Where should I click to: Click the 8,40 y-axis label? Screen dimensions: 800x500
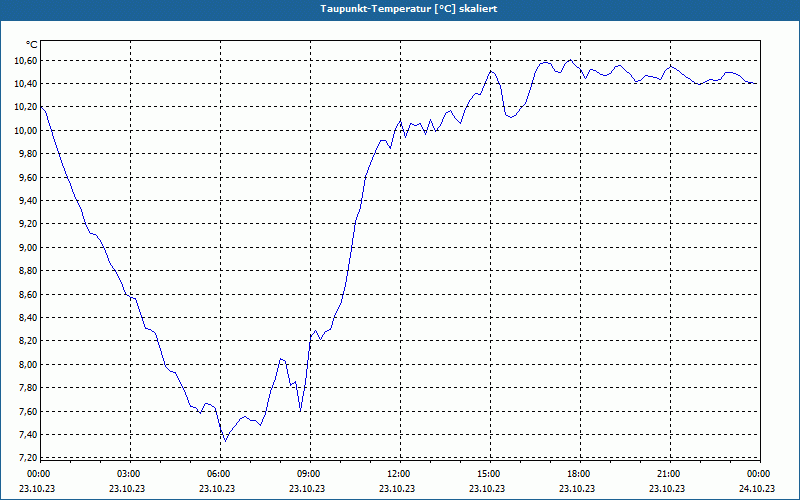pos(28,317)
